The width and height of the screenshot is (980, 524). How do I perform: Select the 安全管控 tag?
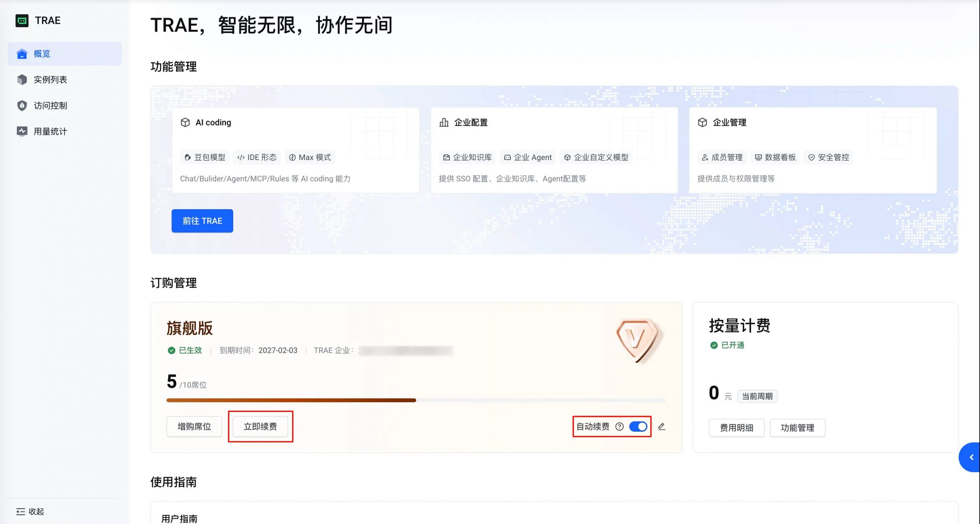[828, 157]
